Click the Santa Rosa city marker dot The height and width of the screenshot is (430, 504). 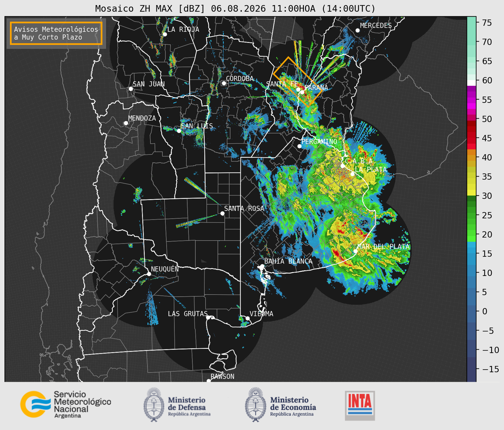(222, 213)
